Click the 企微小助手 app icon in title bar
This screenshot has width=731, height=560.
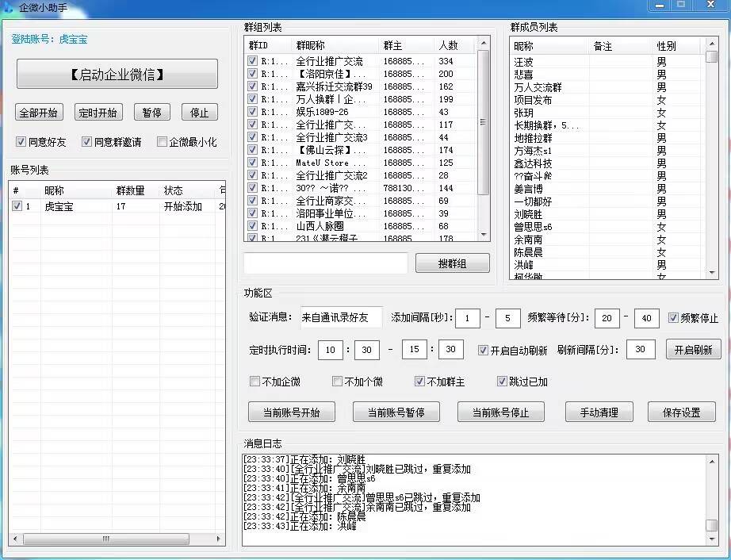[7, 6]
